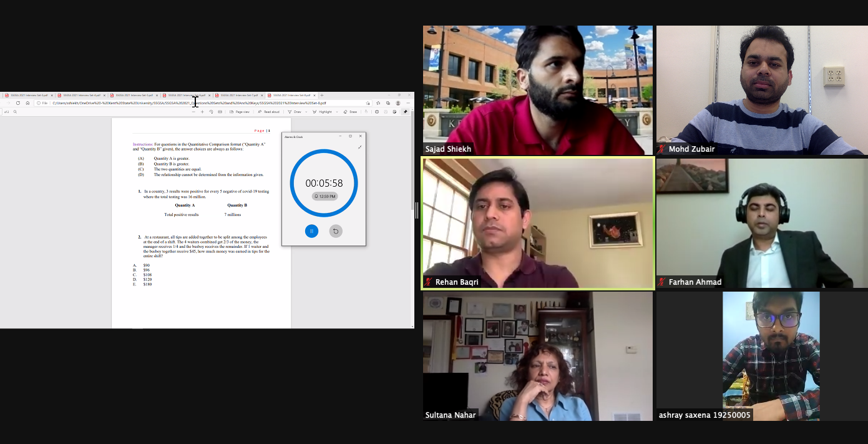Viewport: 868px width, 444px height.
Task: Restore timer from compact view arrows
Action: (360, 147)
